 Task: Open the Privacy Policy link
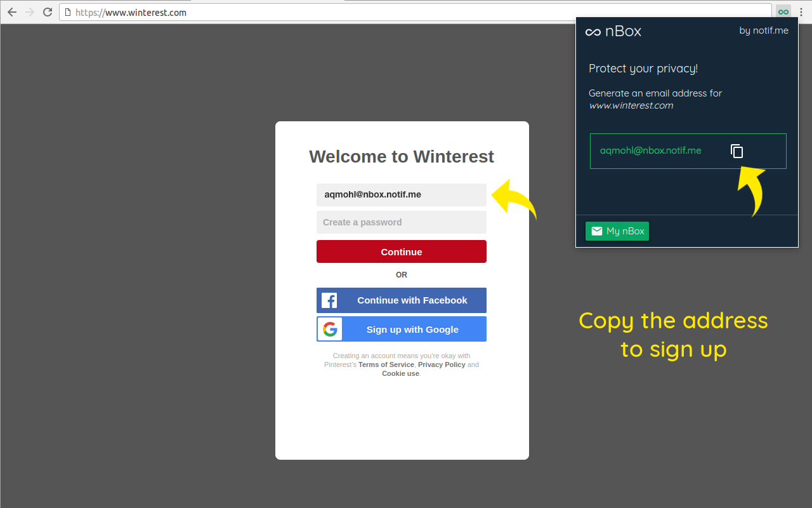(442, 364)
